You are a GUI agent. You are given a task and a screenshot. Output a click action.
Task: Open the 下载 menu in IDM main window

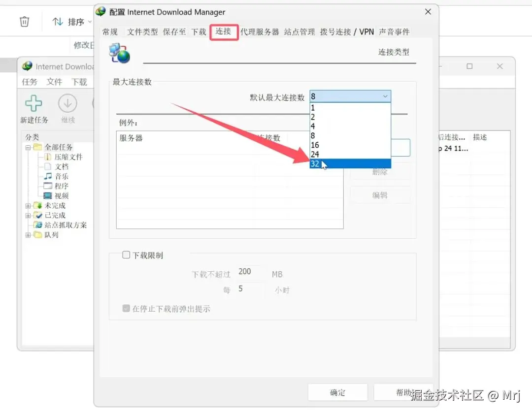click(79, 82)
